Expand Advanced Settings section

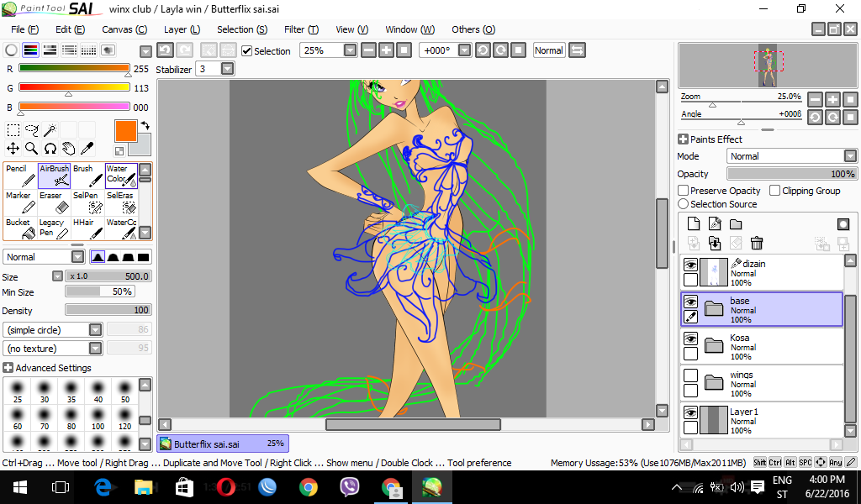tap(8, 367)
